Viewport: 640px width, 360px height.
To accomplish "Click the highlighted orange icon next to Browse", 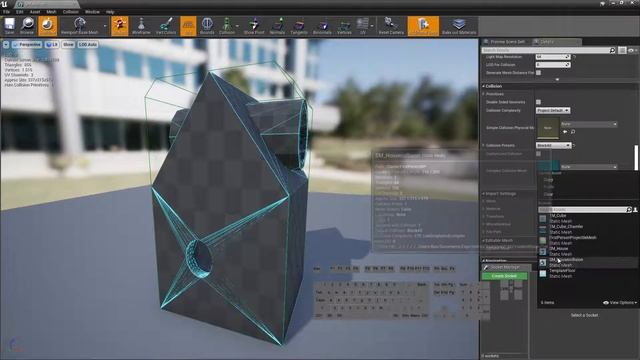I will click(47, 26).
